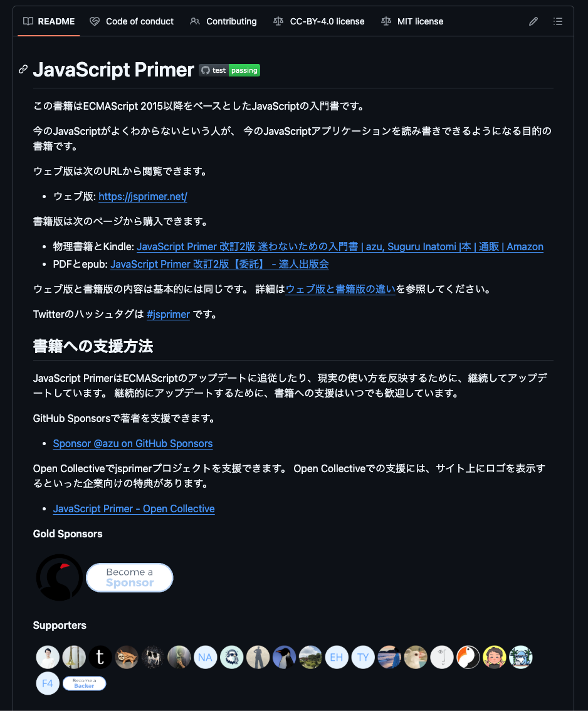
Task: Open Sponsor @azu on GitHub Sponsors link
Action: [x=133, y=443]
